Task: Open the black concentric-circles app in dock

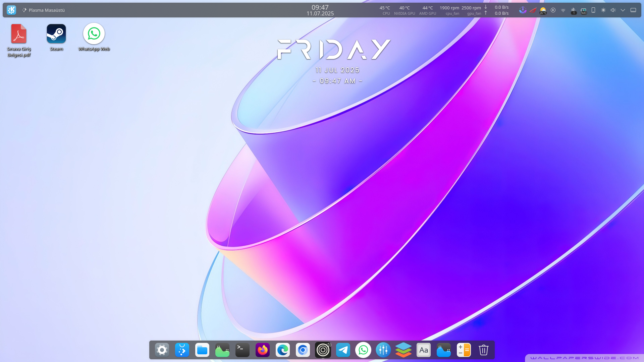Action: click(323, 350)
